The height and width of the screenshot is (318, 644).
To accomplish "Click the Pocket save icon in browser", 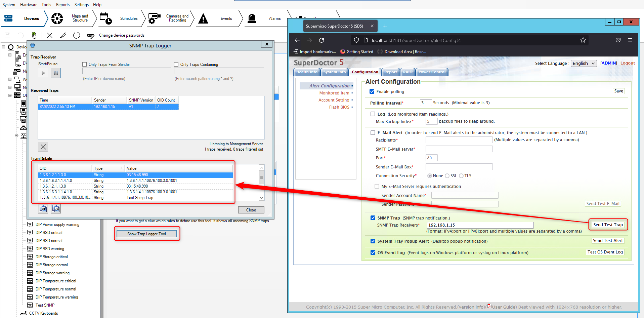I will 618,40.
